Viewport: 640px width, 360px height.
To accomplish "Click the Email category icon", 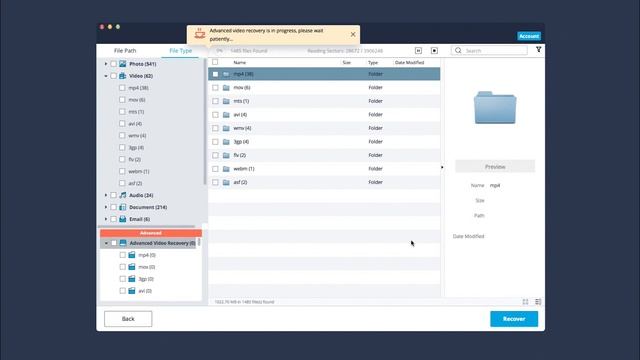I will (x=122, y=219).
